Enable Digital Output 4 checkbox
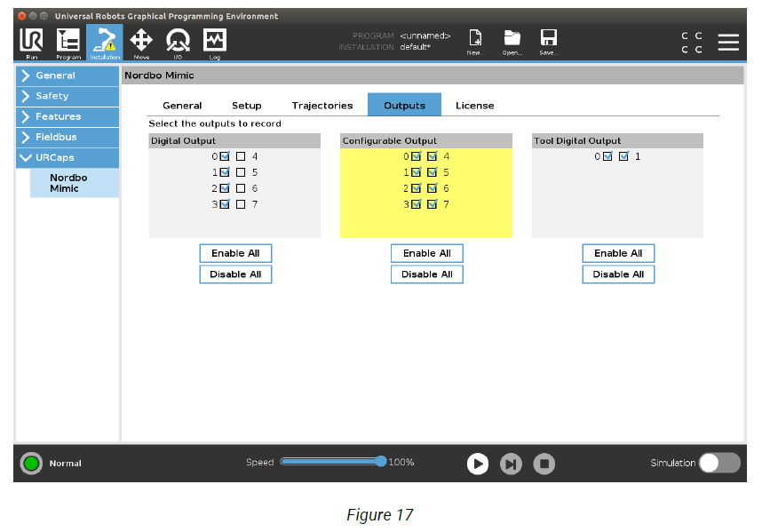The height and width of the screenshot is (532, 770). click(241, 156)
